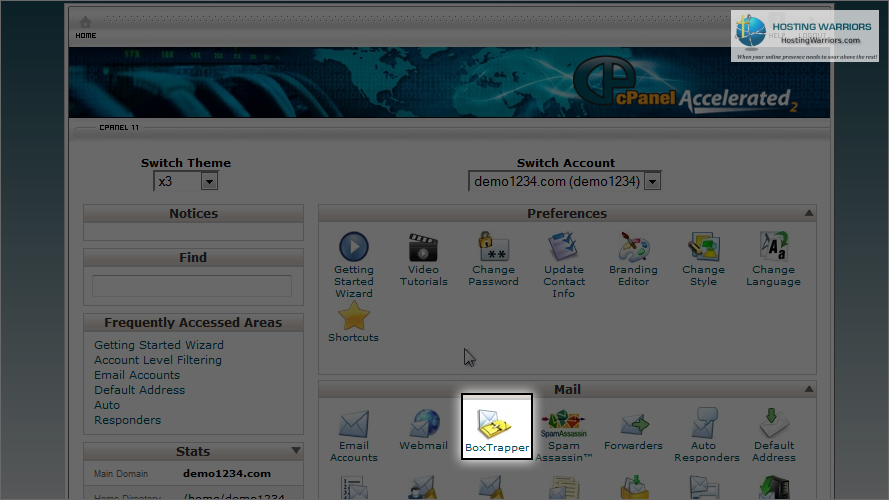Open Switch Theme x3 dropdown

(185, 181)
